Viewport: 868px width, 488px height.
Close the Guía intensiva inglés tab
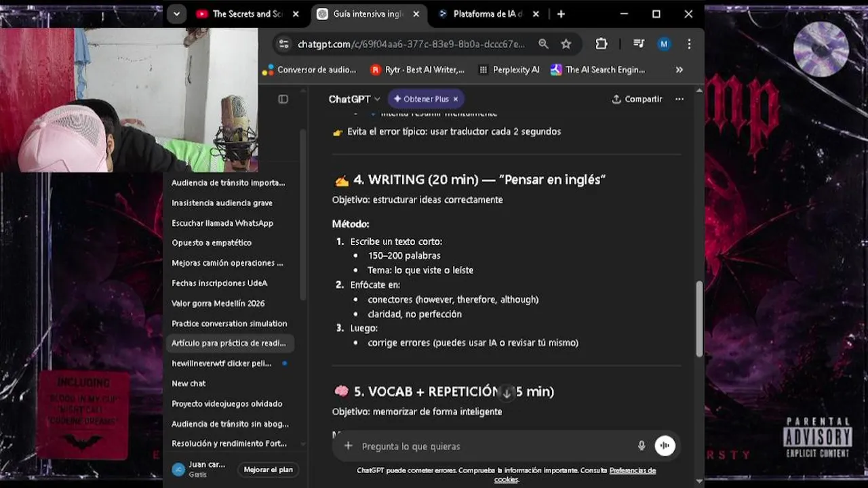[x=416, y=14]
